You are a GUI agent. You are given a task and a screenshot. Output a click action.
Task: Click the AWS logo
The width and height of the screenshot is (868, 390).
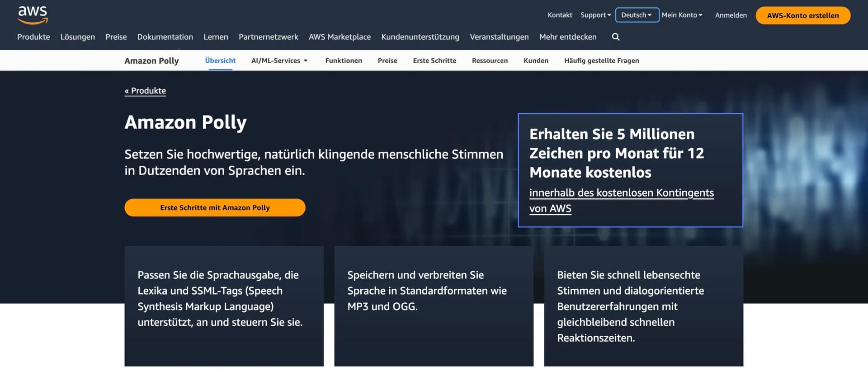33,15
